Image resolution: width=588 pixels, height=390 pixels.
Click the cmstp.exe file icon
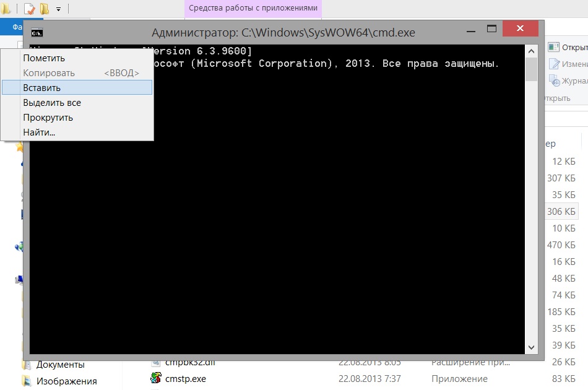pos(155,378)
